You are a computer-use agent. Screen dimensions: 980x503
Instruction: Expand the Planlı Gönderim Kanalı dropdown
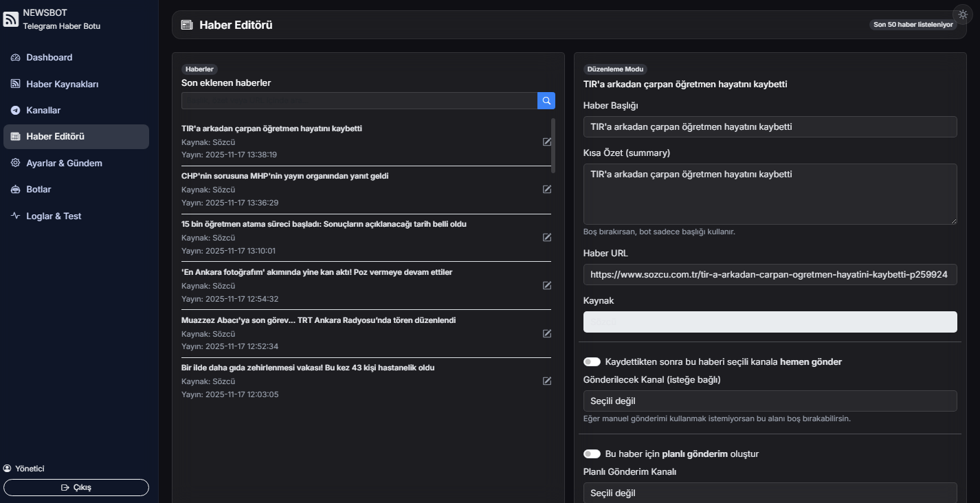pyautogui.click(x=770, y=493)
